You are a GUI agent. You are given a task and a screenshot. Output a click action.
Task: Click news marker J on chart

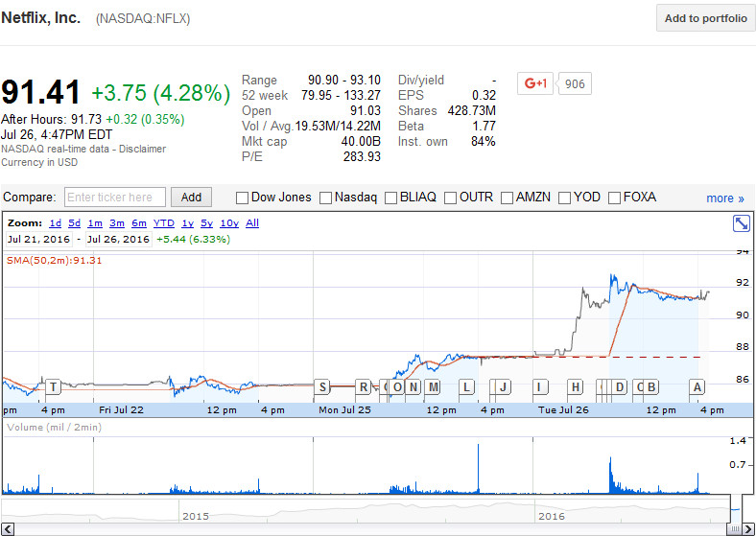(503, 386)
